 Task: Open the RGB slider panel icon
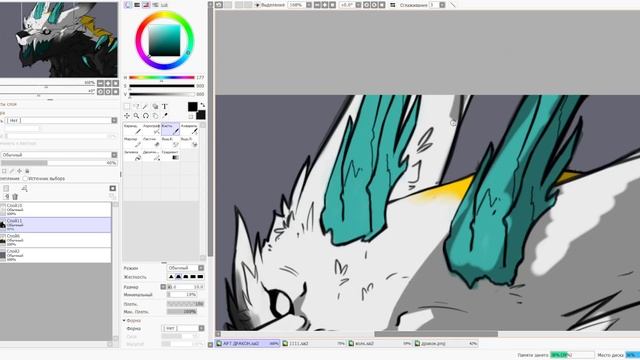[137, 4]
